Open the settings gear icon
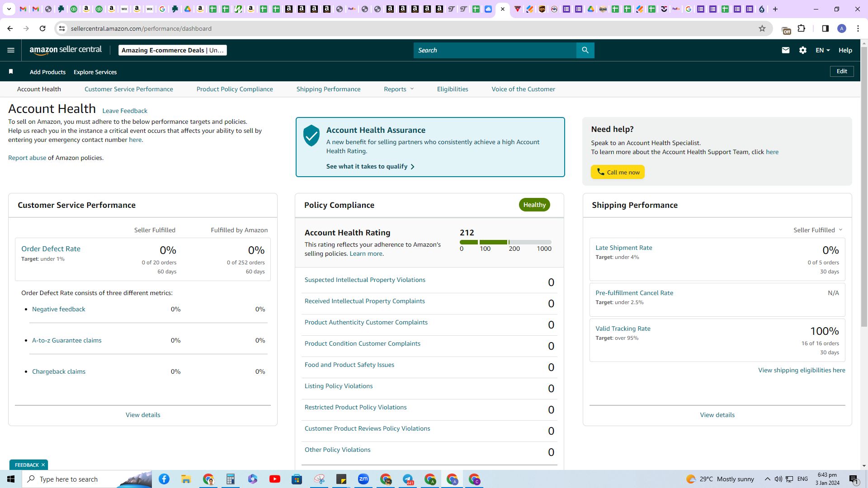 [x=802, y=50]
